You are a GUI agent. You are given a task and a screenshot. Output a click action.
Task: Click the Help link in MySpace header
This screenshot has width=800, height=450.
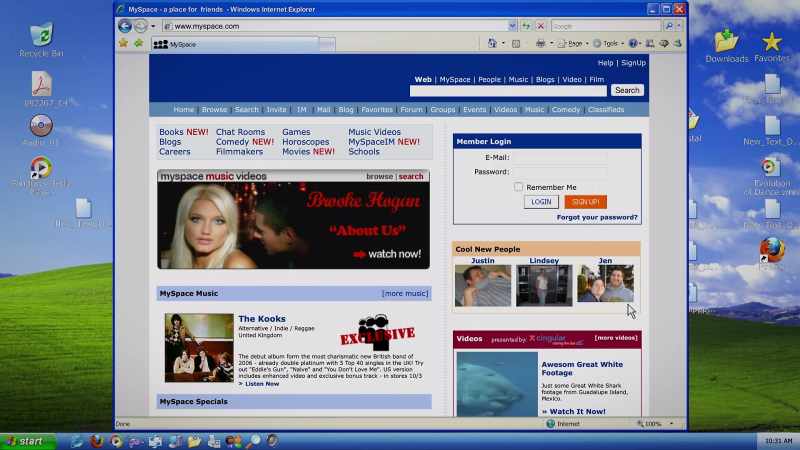click(x=605, y=63)
